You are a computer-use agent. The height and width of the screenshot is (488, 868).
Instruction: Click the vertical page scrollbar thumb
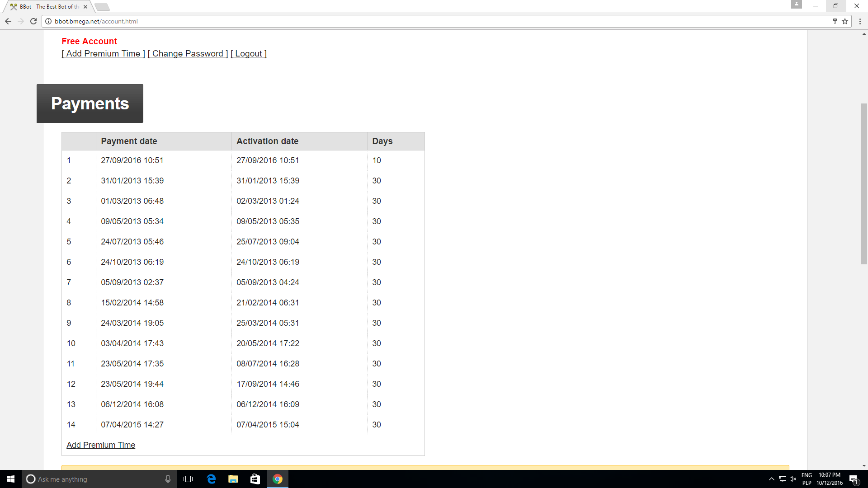(x=864, y=183)
